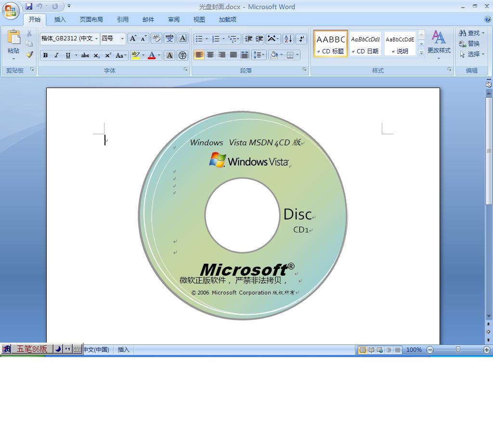Shrink the font size
This screenshot has width=493, height=448.
pyautogui.click(x=143, y=38)
